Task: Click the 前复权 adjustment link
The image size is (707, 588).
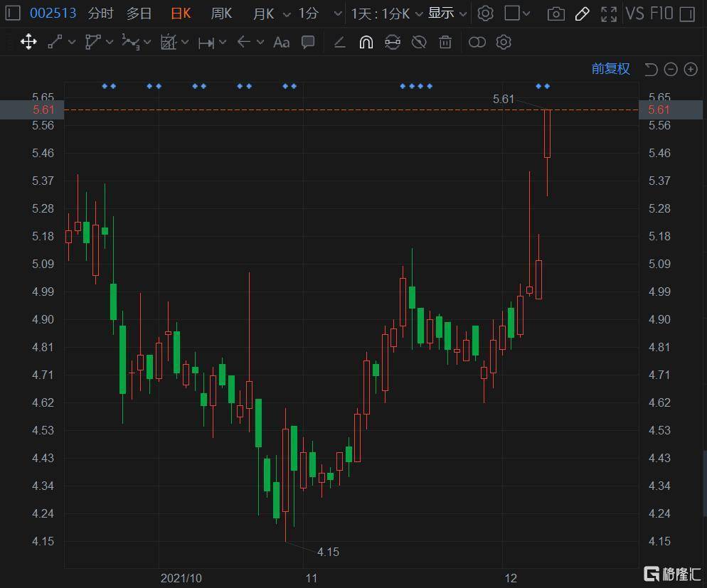Action: click(x=610, y=69)
